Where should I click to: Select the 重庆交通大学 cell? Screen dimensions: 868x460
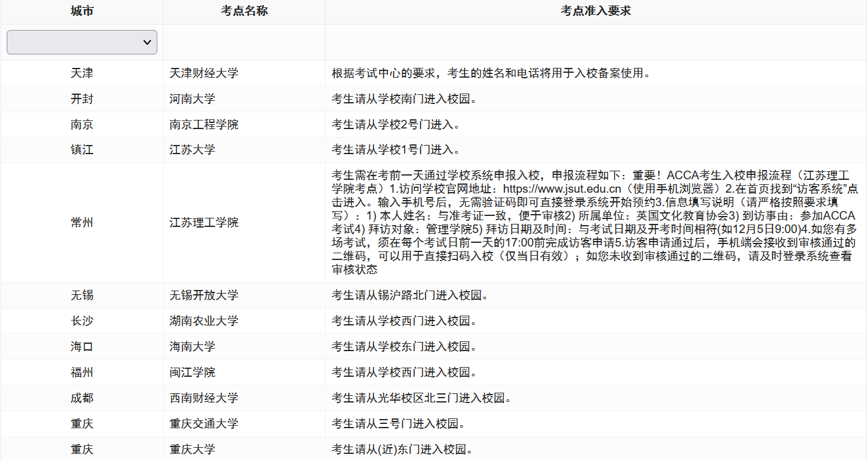(x=244, y=425)
